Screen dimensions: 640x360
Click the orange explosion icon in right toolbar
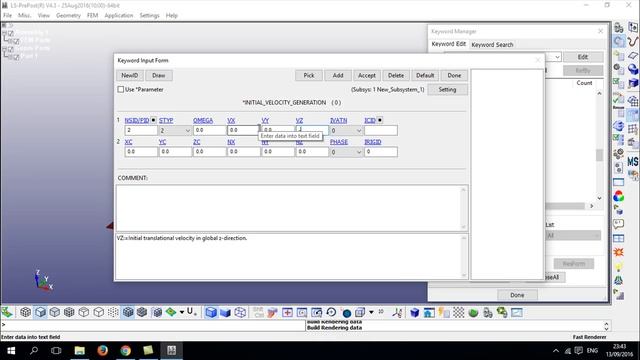(618, 252)
